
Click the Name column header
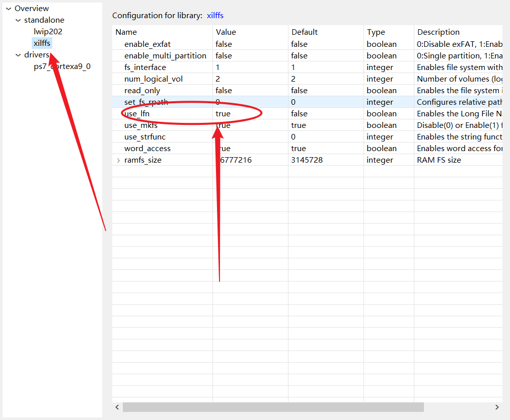(x=126, y=32)
